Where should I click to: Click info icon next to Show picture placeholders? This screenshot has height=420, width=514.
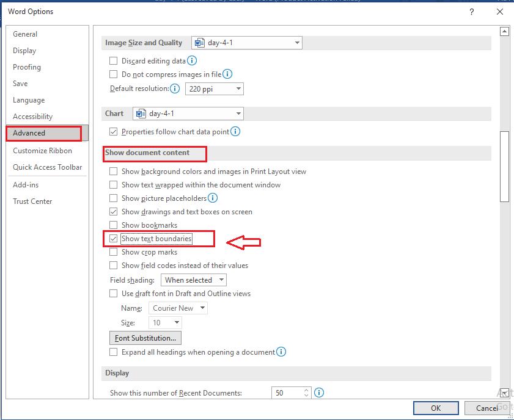pos(213,198)
